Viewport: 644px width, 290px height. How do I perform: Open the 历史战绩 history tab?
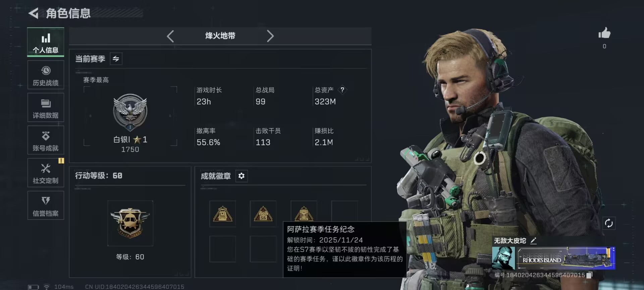coord(46,75)
